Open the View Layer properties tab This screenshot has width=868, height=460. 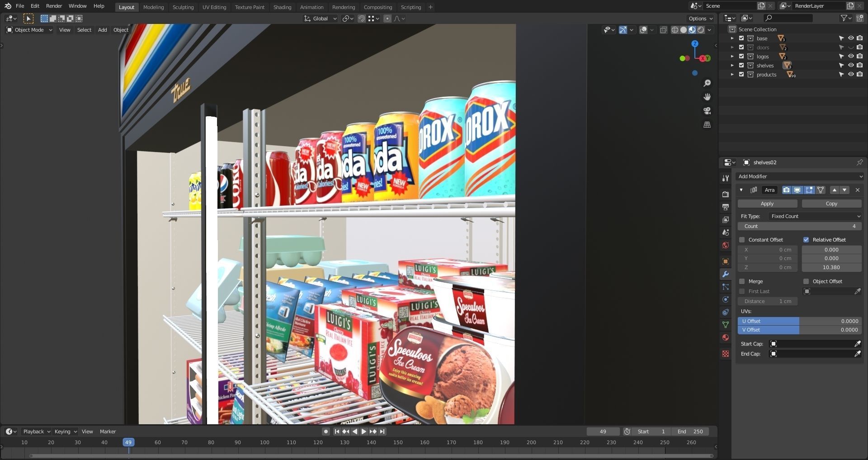(x=726, y=219)
